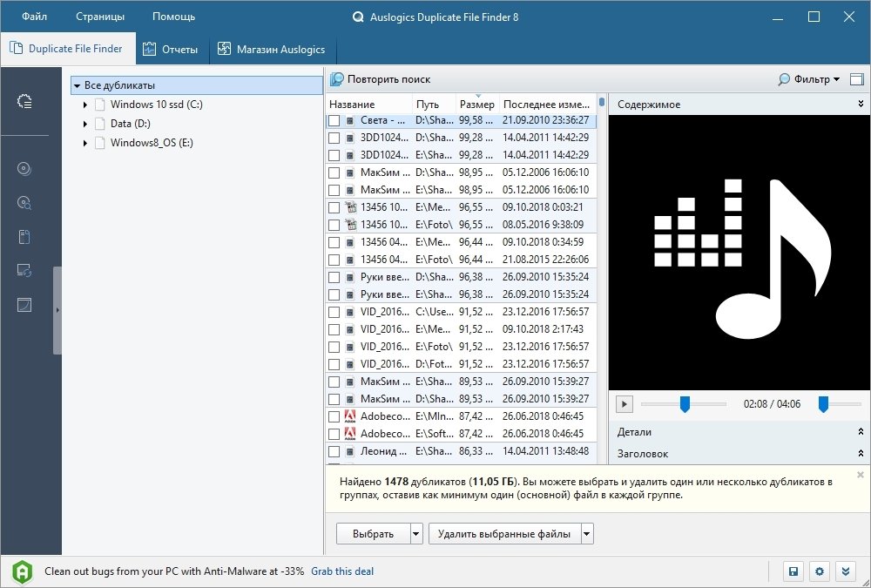The image size is (871, 588).
Task: Click the layout toggle icon beside Фильтр
Action: (857, 79)
